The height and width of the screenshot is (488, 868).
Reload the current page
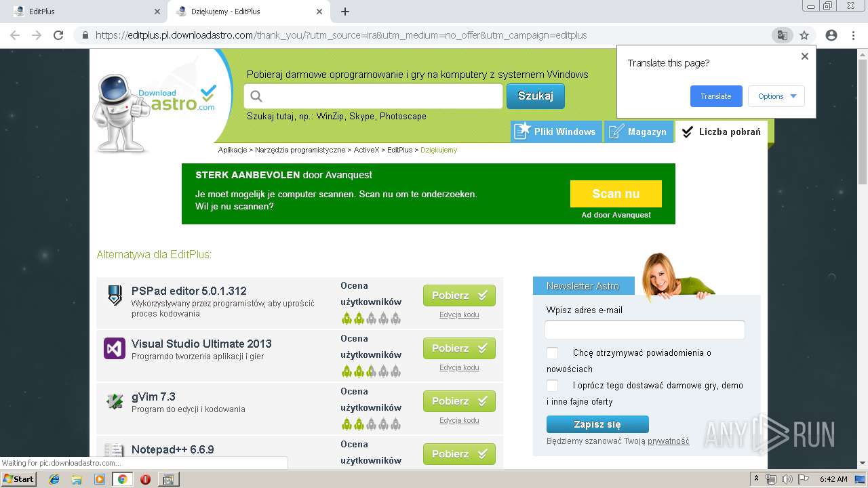(59, 35)
